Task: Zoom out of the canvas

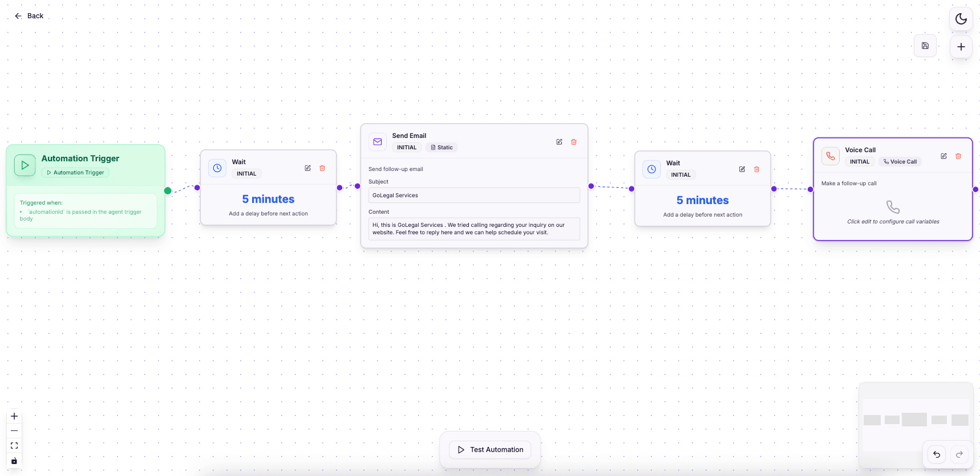Action: (x=14, y=431)
